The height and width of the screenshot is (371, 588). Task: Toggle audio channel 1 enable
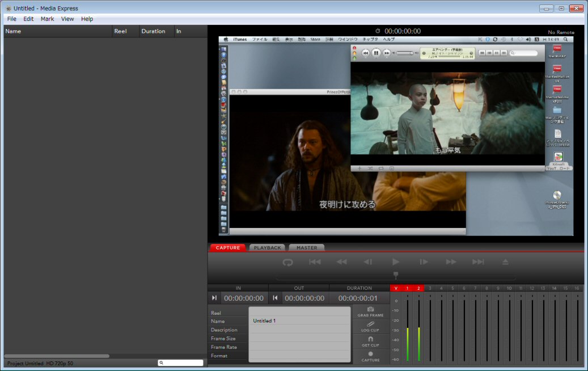coord(407,288)
